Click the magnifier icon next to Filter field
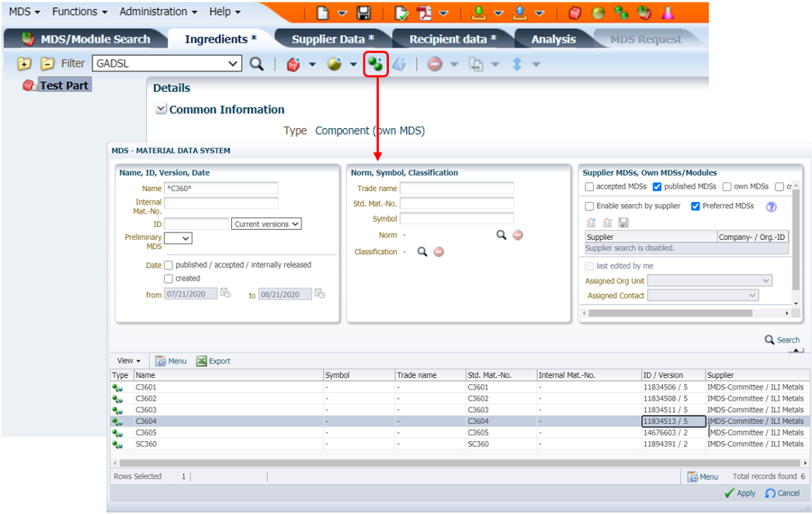Screen dimensions: 812x514 click(257, 64)
